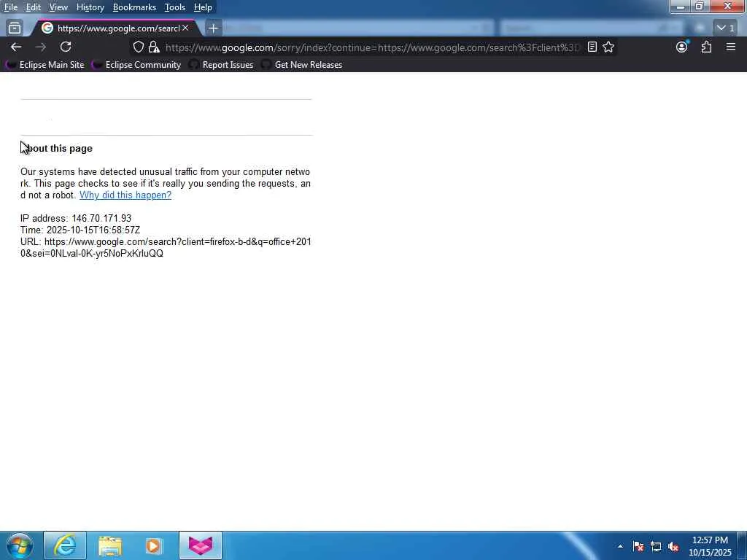747x560 pixels.
Task: Open Eclipse Main Site bookmark
Action: [45, 65]
